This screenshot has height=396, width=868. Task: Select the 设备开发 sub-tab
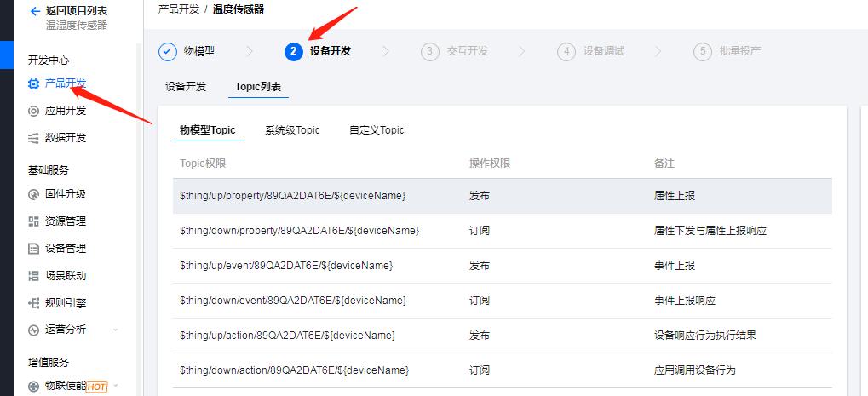186,87
